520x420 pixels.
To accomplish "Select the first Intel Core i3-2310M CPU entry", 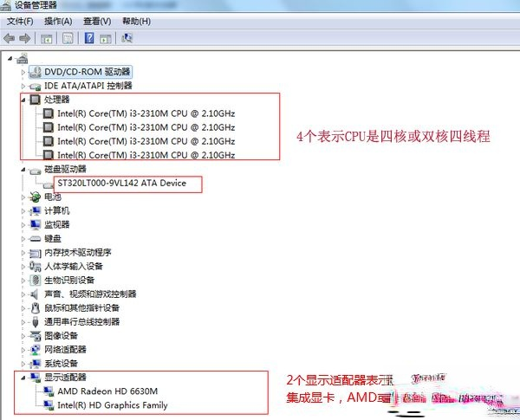I will 146,113.
